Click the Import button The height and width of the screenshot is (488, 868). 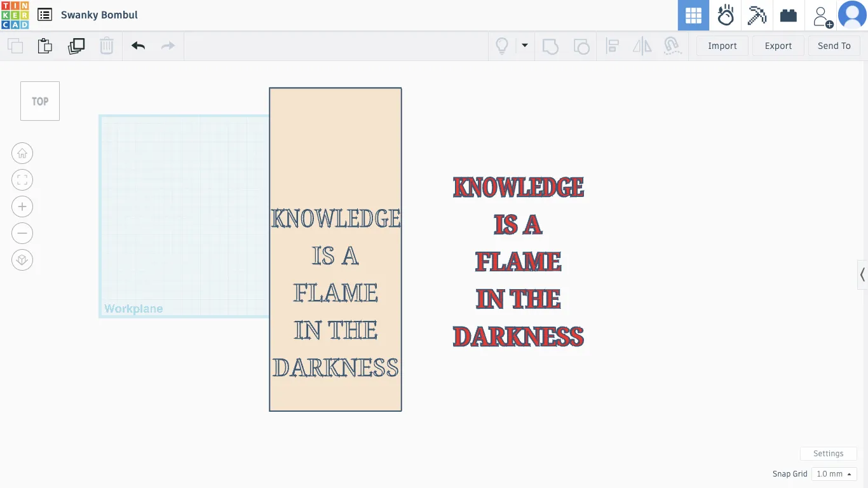tap(722, 46)
